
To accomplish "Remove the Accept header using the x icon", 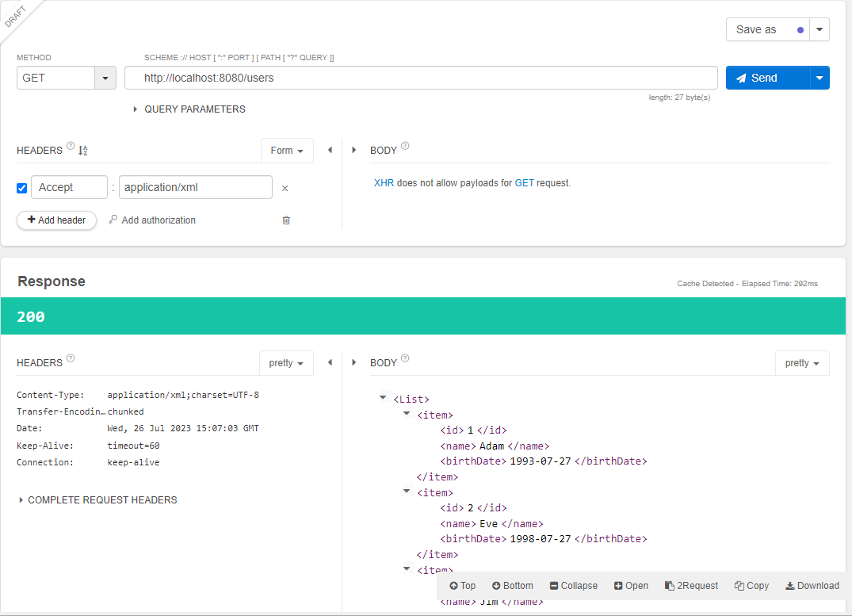I will point(285,188).
